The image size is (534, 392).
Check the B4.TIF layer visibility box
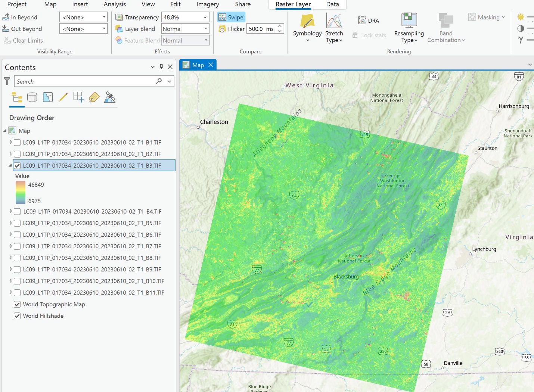click(x=17, y=212)
